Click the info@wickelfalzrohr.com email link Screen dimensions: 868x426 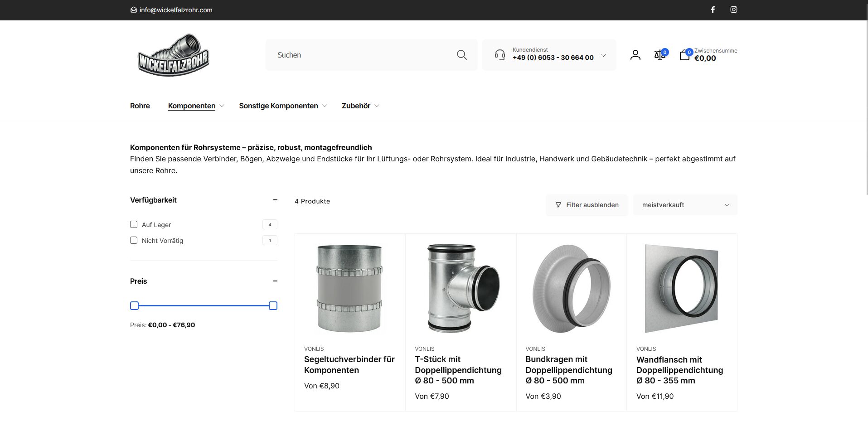175,10
